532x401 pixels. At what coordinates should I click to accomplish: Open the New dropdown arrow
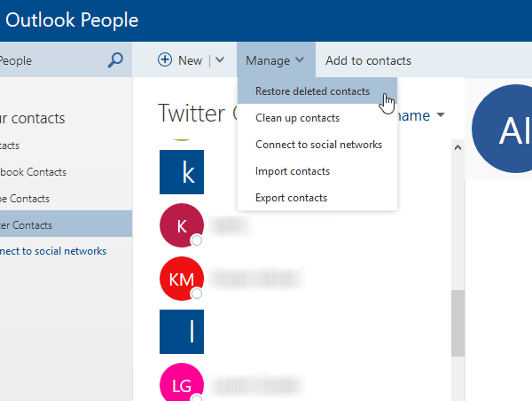(220, 60)
